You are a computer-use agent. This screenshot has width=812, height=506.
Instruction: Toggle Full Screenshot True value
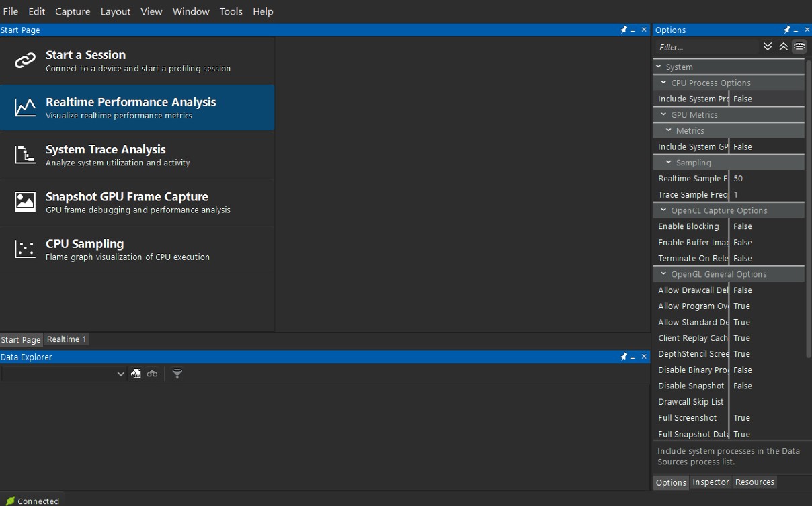tap(767, 418)
